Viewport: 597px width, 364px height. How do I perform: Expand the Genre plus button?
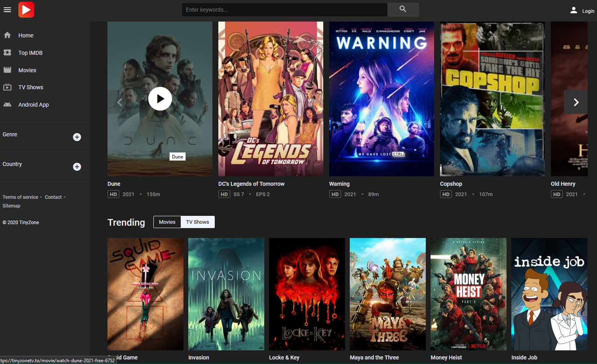click(77, 137)
